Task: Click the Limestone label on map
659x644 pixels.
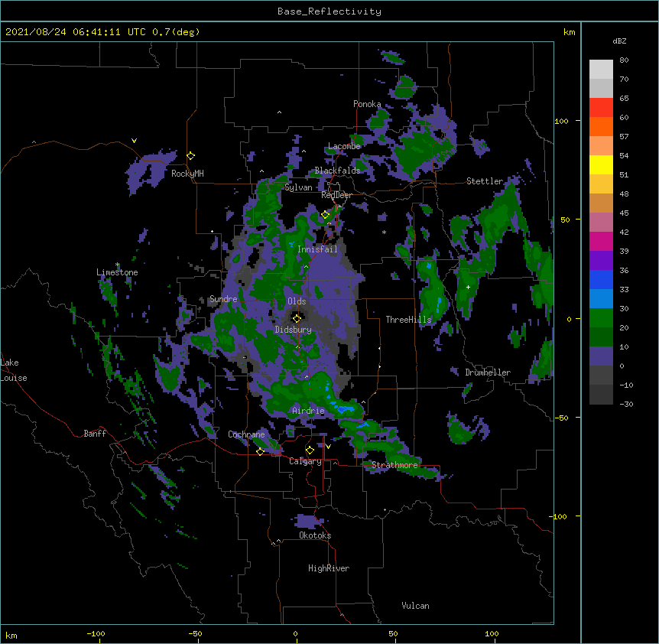Action: point(117,272)
